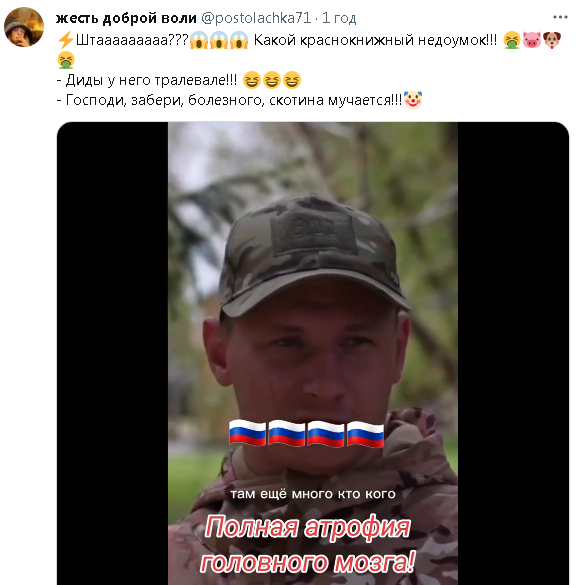Click the red caption "Полная атрофия головного мозга!"

(x=308, y=544)
